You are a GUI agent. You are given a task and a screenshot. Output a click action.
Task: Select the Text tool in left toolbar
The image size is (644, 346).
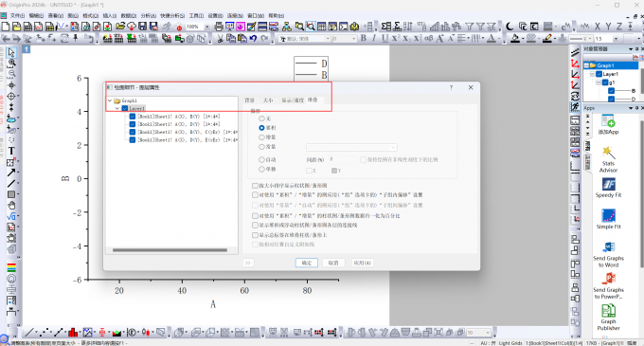(x=11, y=151)
